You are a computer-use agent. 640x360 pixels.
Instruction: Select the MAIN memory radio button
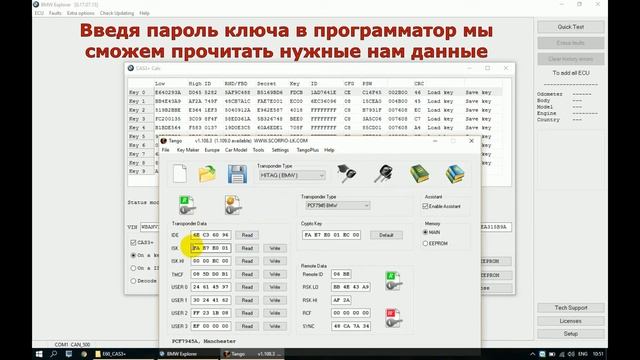click(425, 232)
